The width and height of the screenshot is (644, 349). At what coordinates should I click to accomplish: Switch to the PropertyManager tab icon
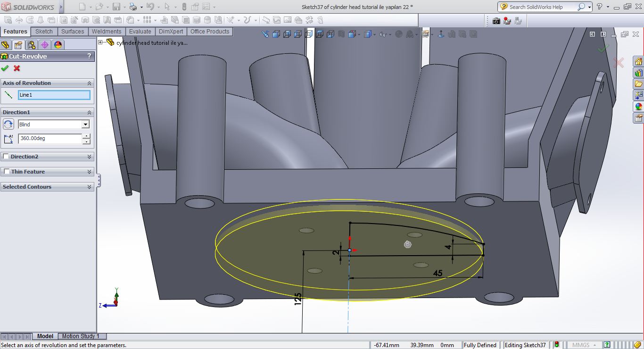coord(18,45)
